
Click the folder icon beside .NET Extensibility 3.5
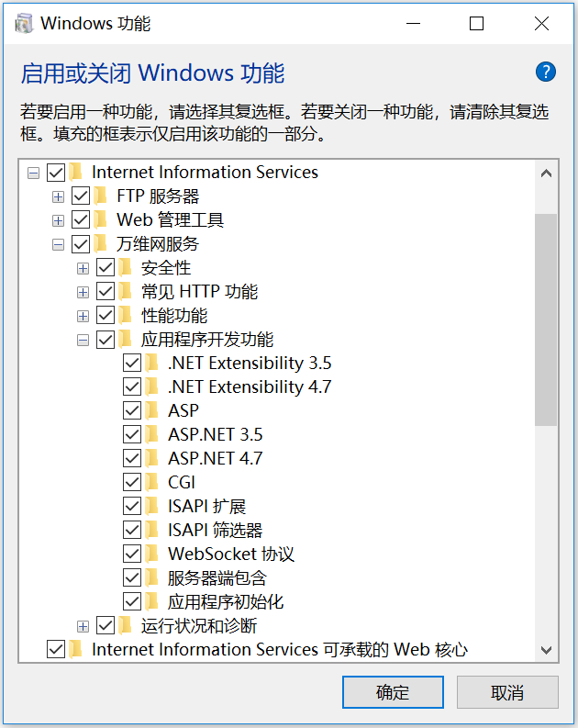tap(151, 363)
